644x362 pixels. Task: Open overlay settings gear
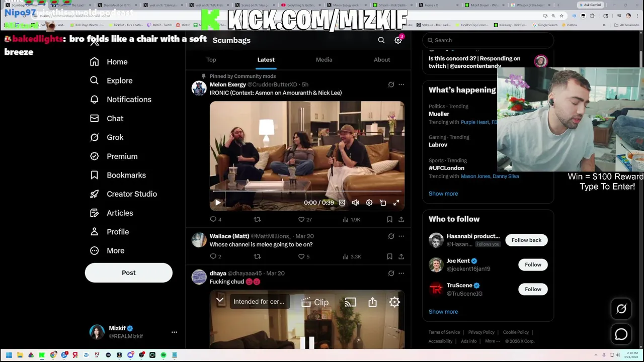tap(394, 302)
